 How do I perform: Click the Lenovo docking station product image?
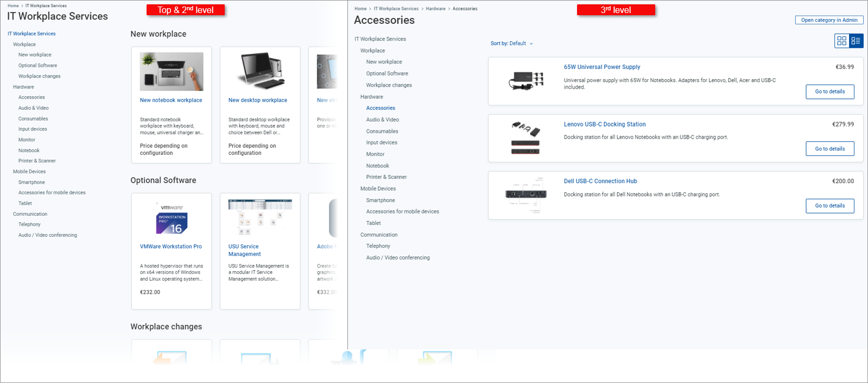(525, 137)
